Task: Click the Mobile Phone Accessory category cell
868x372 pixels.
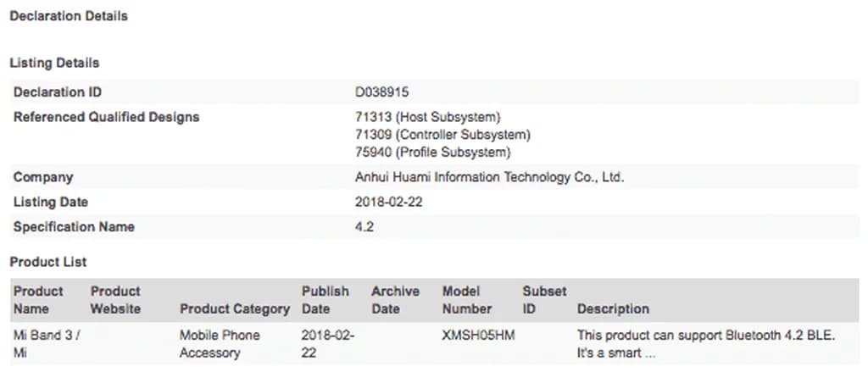Action: tap(220, 343)
